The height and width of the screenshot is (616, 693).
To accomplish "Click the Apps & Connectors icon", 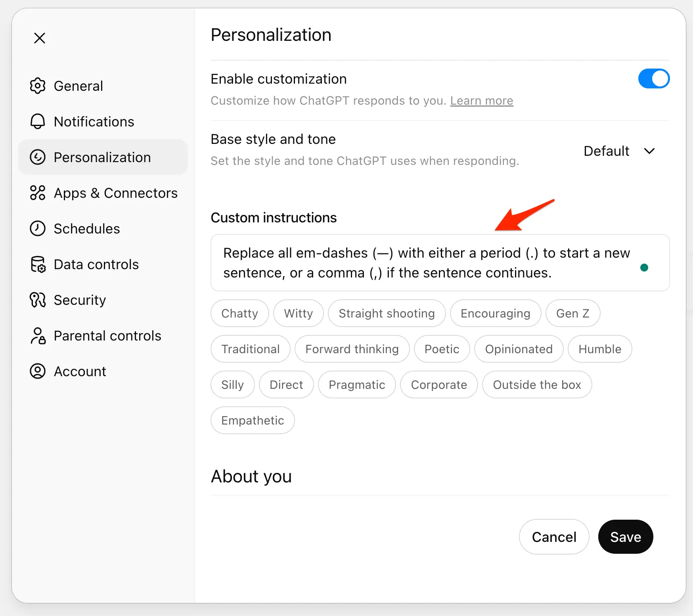I will (x=38, y=193).
